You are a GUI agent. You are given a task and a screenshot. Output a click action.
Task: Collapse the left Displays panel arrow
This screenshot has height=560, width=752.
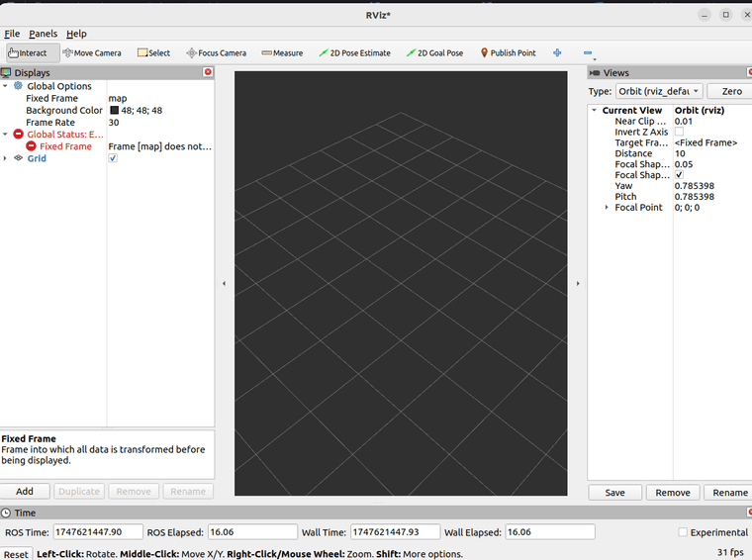(224, 283)
